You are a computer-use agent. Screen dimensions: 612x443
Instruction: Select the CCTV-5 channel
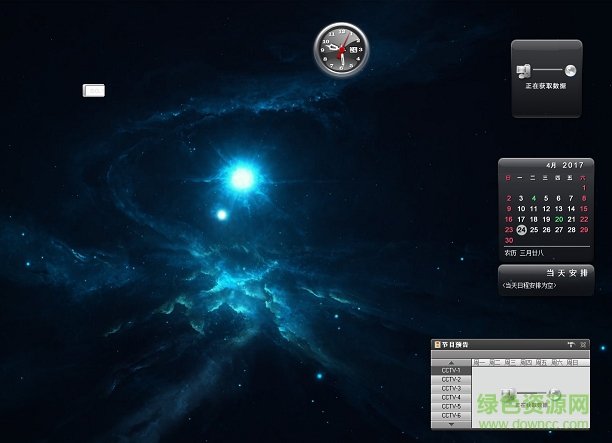click(451, 406)
